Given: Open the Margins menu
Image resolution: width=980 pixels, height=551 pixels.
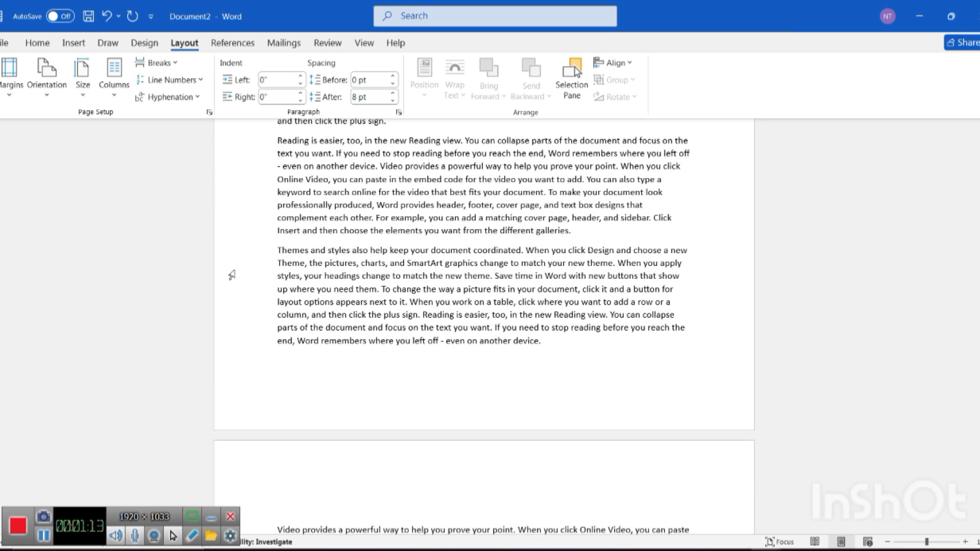Looking at the screenshot, I should (10, 78).
